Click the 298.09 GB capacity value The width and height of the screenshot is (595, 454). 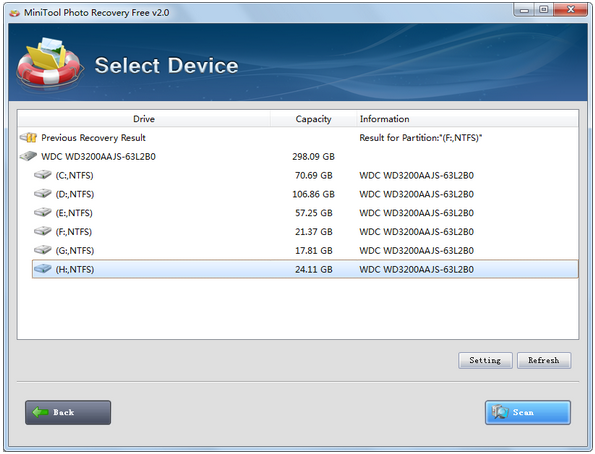(313, 156)
